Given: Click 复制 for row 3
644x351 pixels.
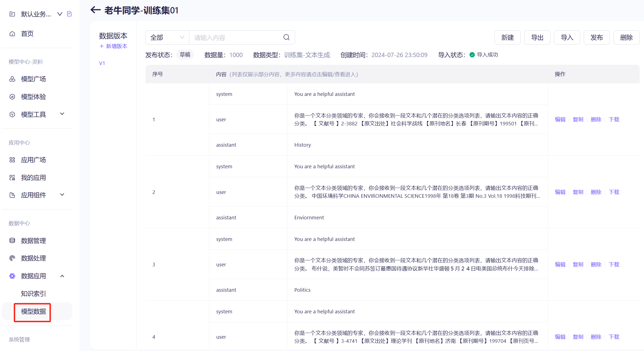Looking at the screenshot, I should (578, 264).
